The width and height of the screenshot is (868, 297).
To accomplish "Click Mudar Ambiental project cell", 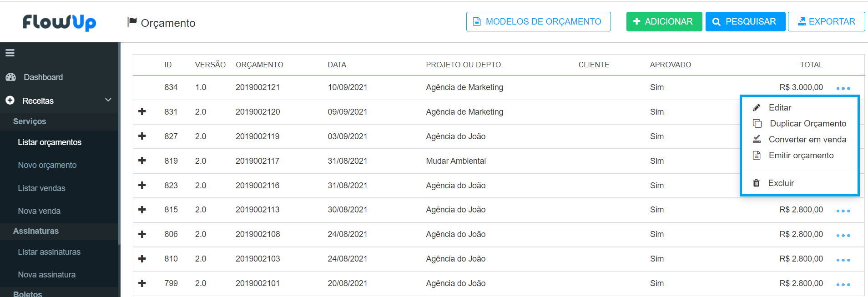I will click(x=456, y=161).
